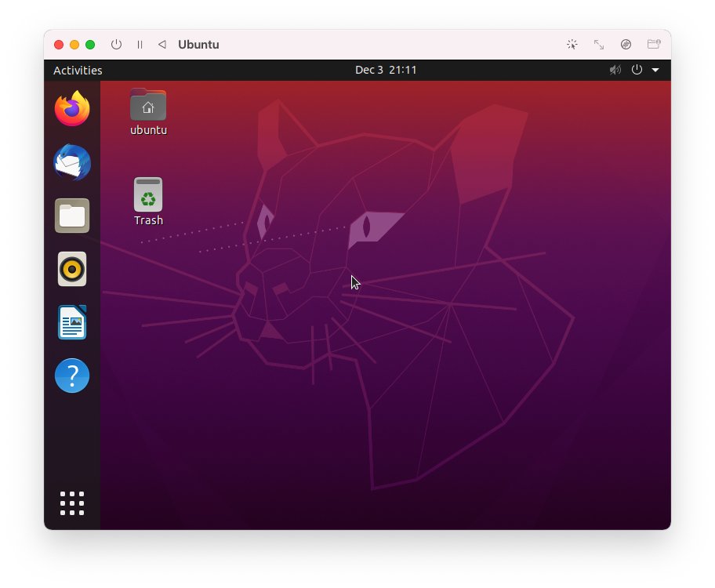Open the Files manager in the dock

click(x=72, y=216)
